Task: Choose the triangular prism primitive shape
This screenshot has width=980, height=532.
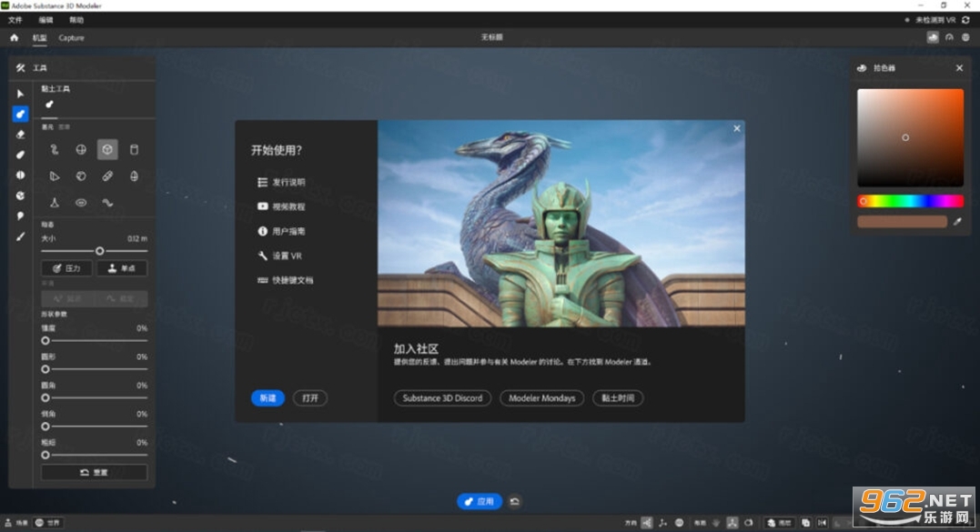Action: point(55,176)
